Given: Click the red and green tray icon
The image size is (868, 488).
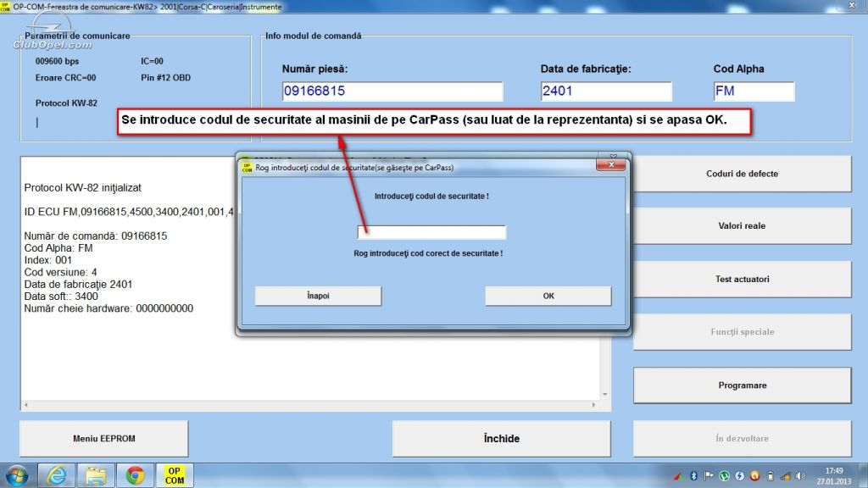Looking at the screenshot, I should [x=678, y=476].
